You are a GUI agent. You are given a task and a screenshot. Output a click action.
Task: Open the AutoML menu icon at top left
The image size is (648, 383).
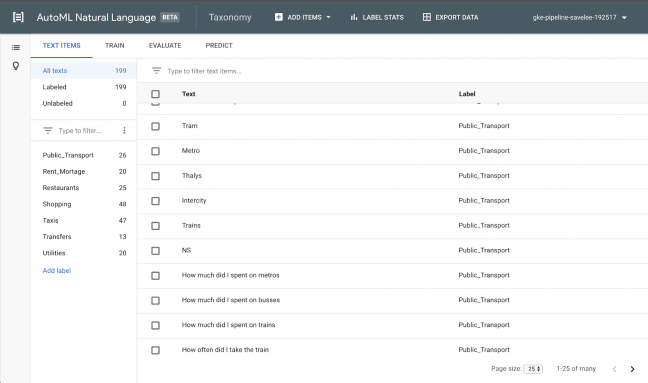18,17
